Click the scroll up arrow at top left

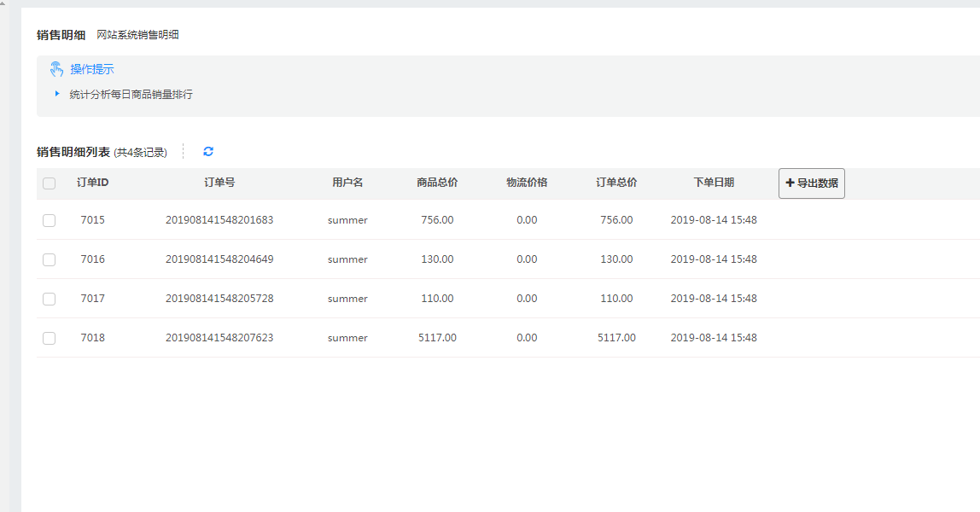tap(3, 4)
